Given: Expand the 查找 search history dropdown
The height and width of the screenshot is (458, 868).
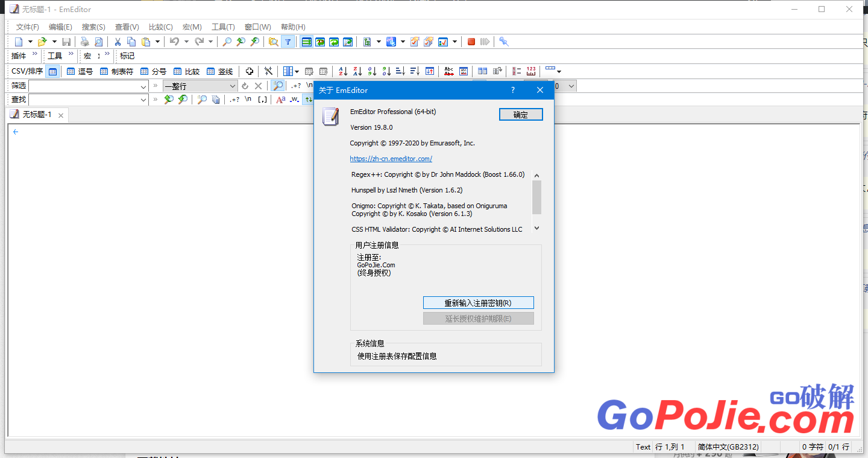Looking at the screenshot, I should click(143, 100).
